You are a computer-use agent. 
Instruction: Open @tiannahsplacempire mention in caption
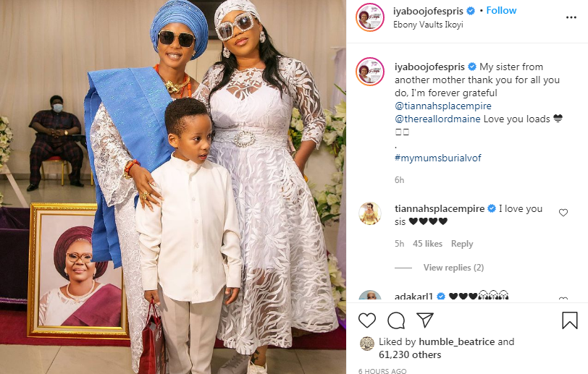pyautogui.click(x=443, y=106)
